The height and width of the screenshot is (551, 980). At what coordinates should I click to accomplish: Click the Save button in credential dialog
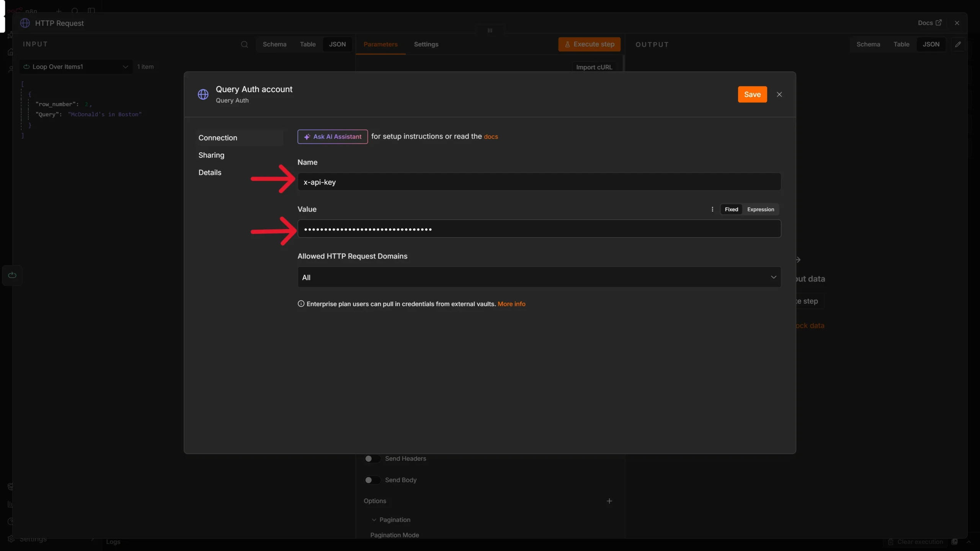coord(752,95)
